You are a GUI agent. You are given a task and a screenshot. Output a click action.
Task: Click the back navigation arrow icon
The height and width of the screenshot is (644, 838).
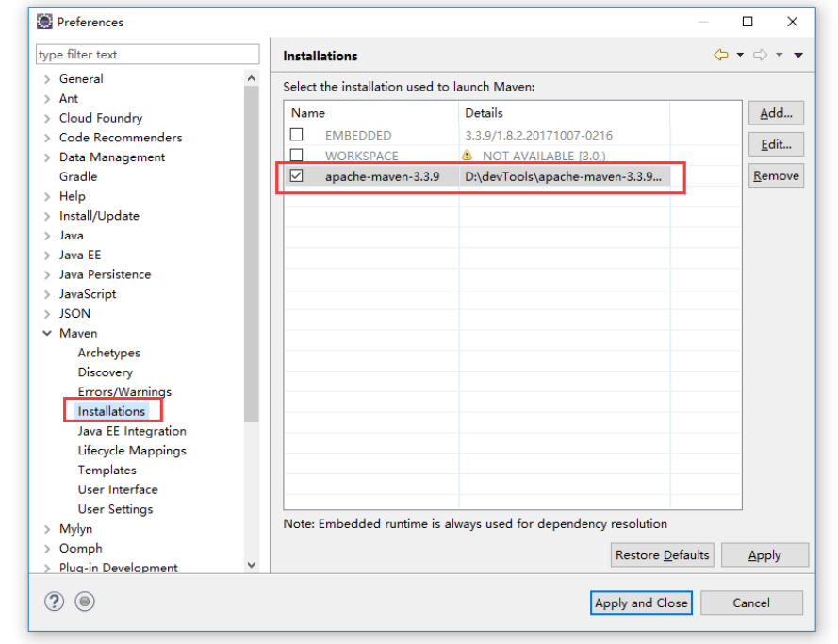pyautogui.click(x=721, y=55)
